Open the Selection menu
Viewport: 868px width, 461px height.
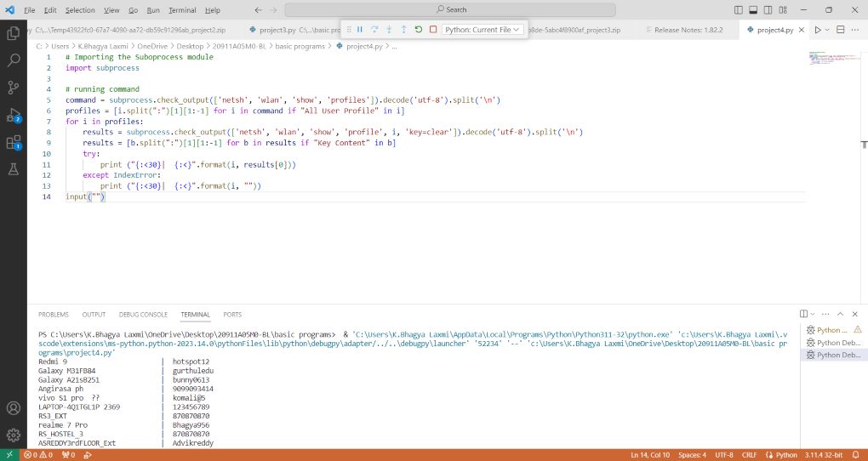80,10
